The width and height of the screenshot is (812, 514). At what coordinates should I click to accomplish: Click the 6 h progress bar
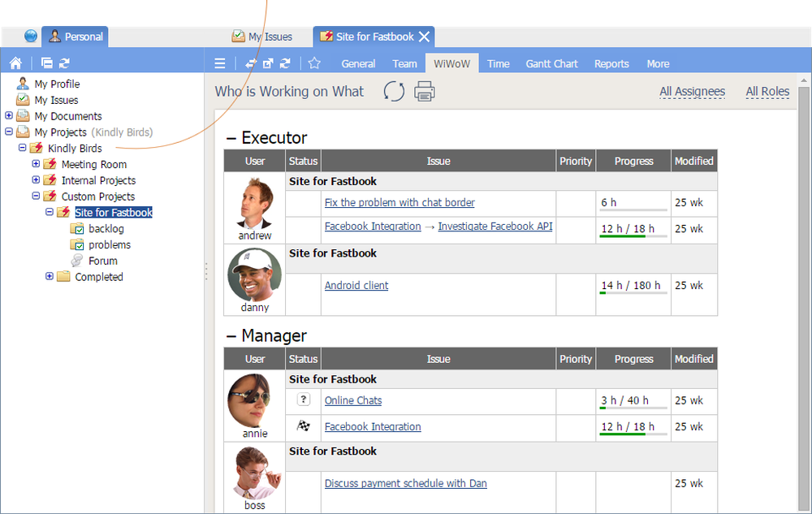click(x=633, y=209)
